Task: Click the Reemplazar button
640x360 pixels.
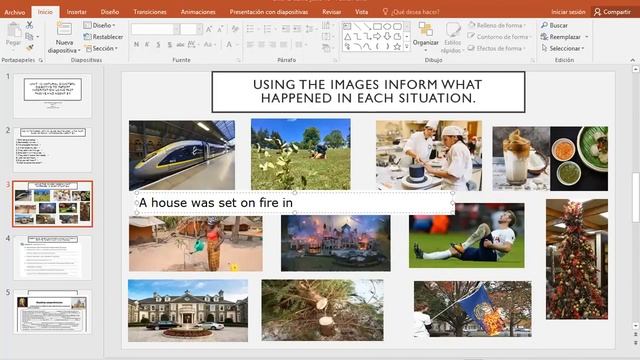Action: click(x=561, y=37)
